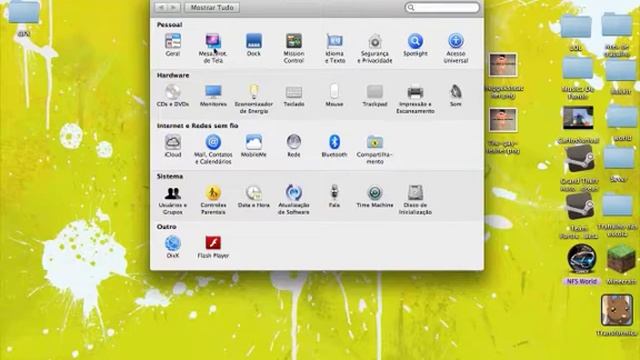
Task: Click the back navigation arrow
Action: tap(161, 7)
